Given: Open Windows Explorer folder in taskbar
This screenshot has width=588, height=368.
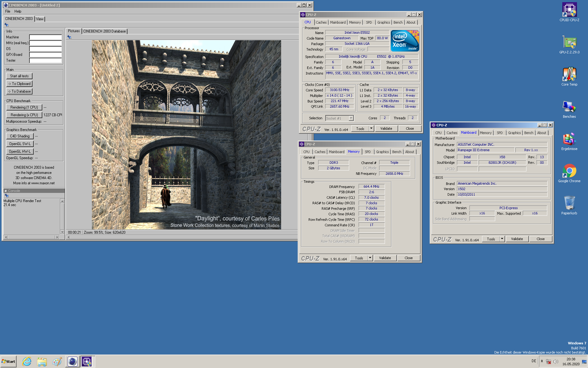Looking at the screenshot, I should tap(42, 362).
